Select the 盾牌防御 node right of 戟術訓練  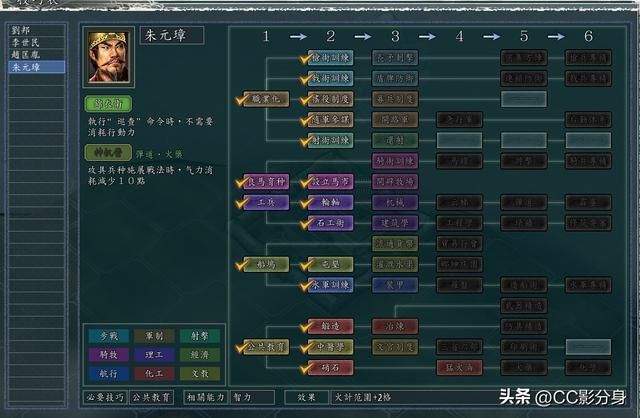pyautogui.click(x=395, y=78)
